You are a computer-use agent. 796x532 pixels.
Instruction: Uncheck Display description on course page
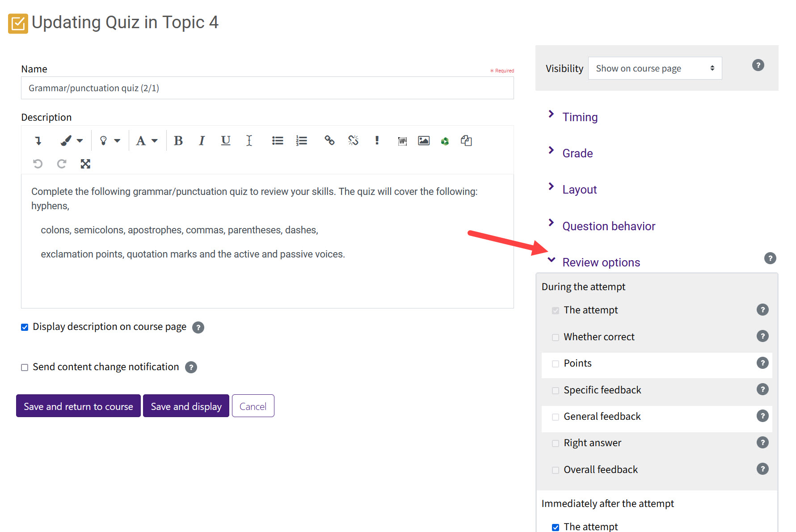pyautogui.click(x=25, y=327)
